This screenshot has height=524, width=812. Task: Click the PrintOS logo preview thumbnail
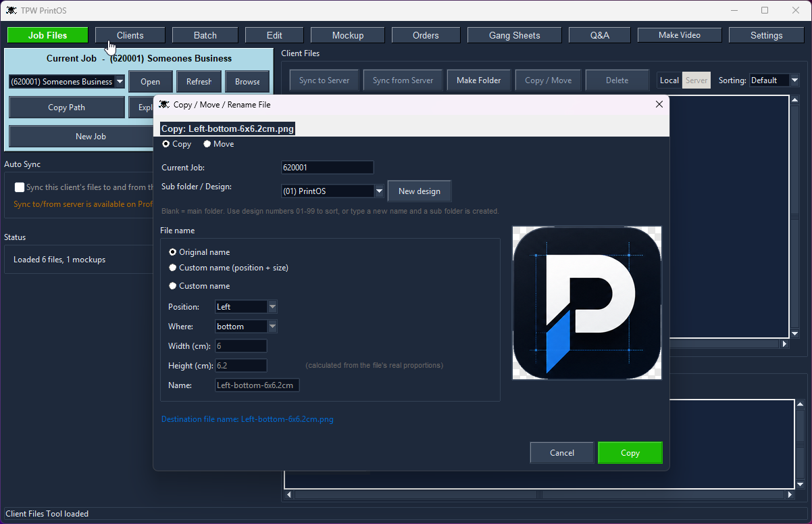tap(587, 303)
